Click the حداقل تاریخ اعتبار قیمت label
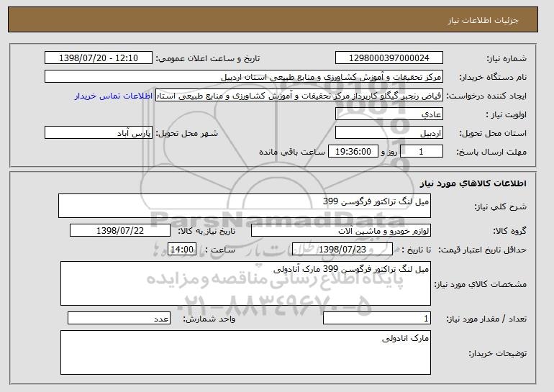The height and width of the screenshot is (392, 554). [482, 250]
